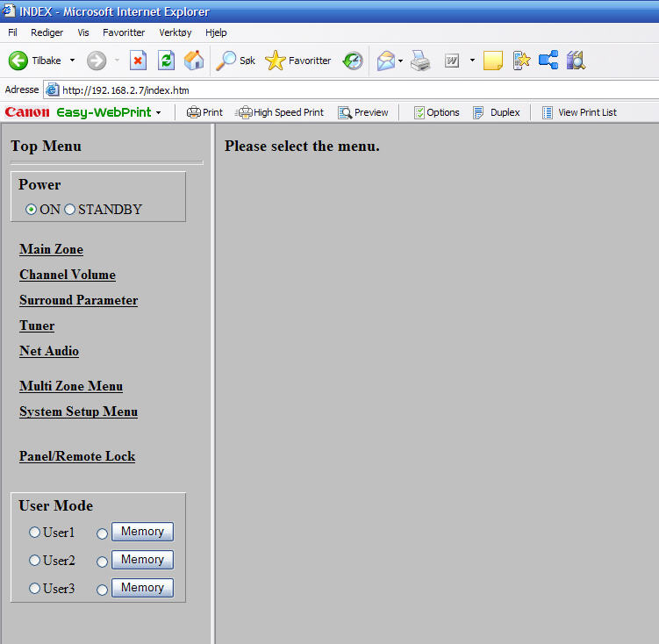Go to the Home page icon
This screenshot has height=644, width=659.
tap(194, 61)
